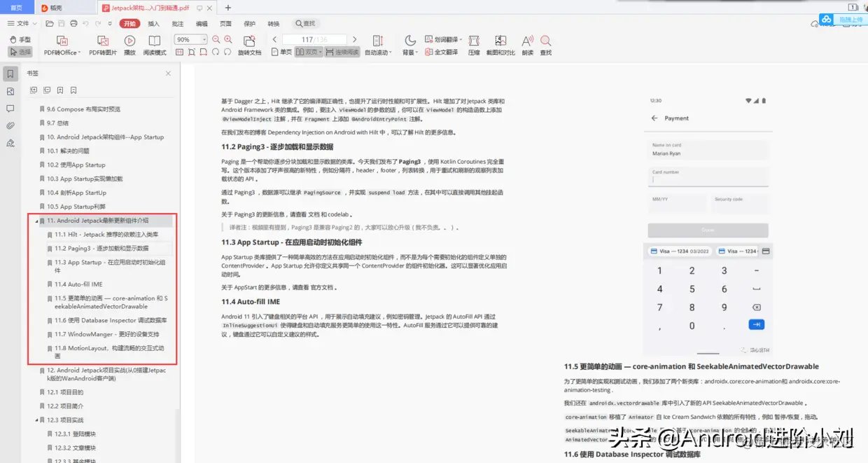Click the actual size 1:1 icon
The image size is (868, 463).
[x=180, y=52]
